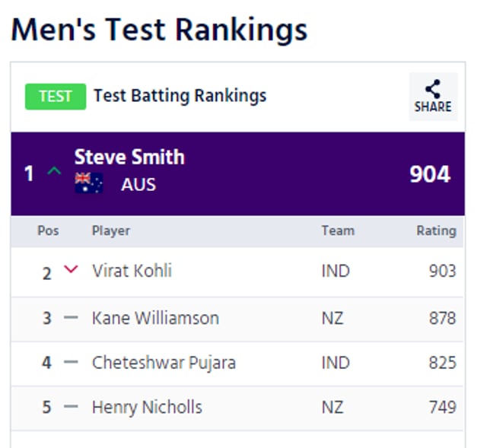Click the Rating column header
This screenshot has width=487, height=448.
(x=436, y=231)
